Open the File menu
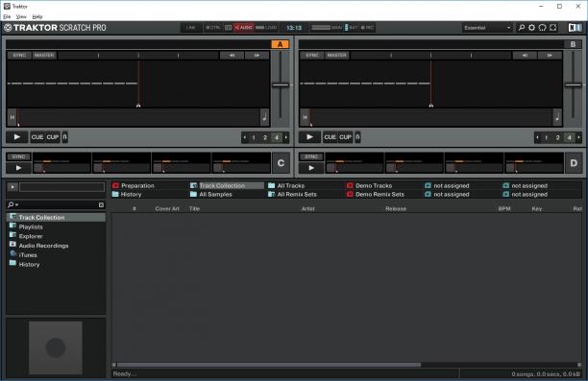Image resolution: width=588 pixels, height=381 pixels. [7, 16]
